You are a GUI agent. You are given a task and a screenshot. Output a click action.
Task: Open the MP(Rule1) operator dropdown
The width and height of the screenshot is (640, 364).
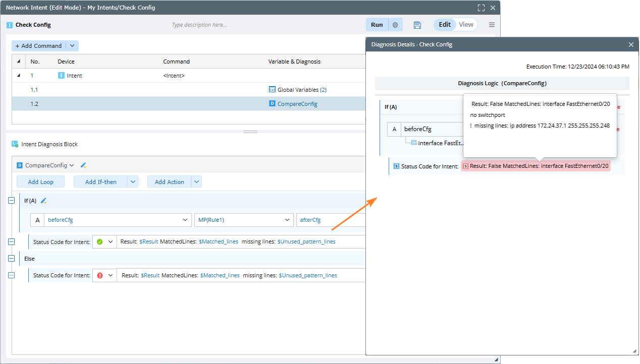(x=287, y=220)
